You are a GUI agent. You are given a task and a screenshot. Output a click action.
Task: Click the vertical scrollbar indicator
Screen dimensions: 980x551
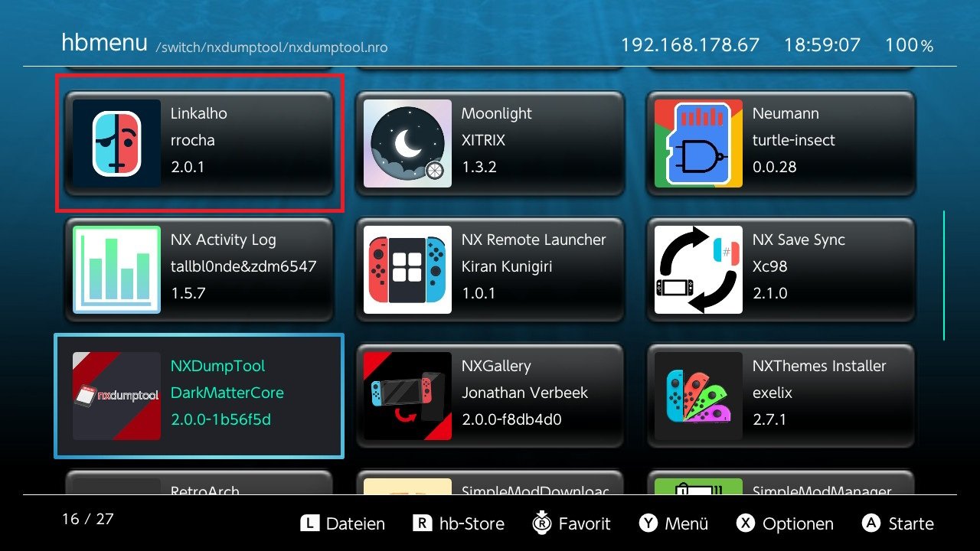click(x=944, y=275)
